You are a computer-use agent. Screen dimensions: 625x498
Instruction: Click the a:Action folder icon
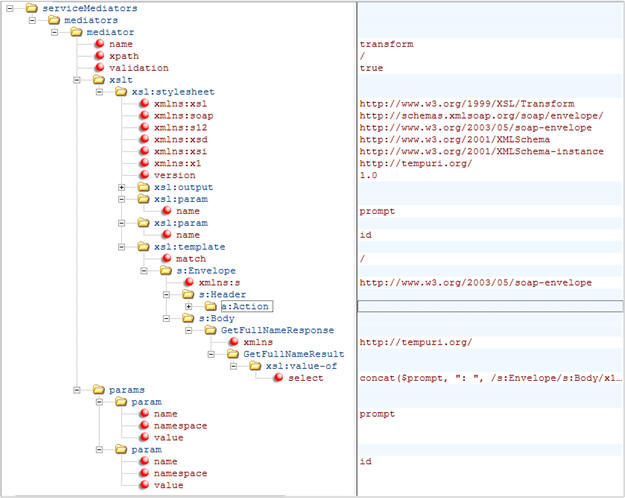210,306
